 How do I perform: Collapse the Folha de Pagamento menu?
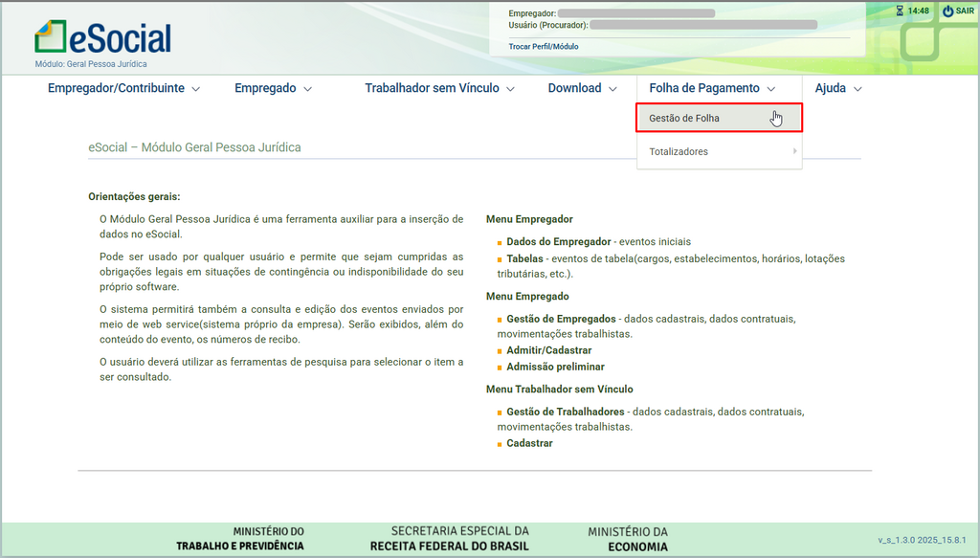tap(711, 88)
